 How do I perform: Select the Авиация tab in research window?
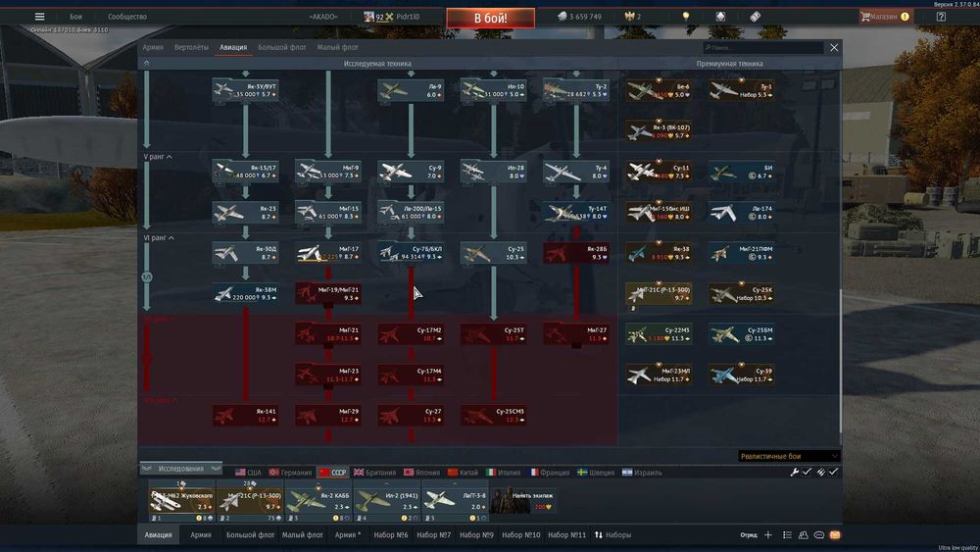pyautogui.click(x=233, y=47)
